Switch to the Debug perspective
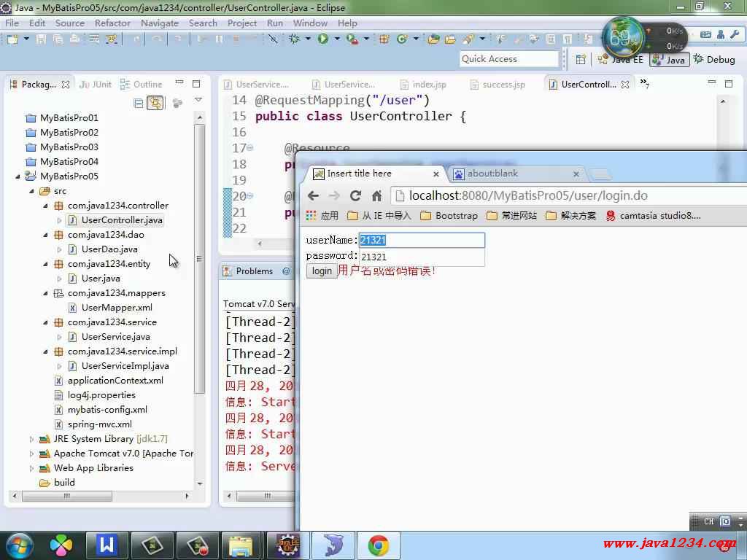Image resolution: width=747 pixels, height=560 pixels. (x=714, y=60)
